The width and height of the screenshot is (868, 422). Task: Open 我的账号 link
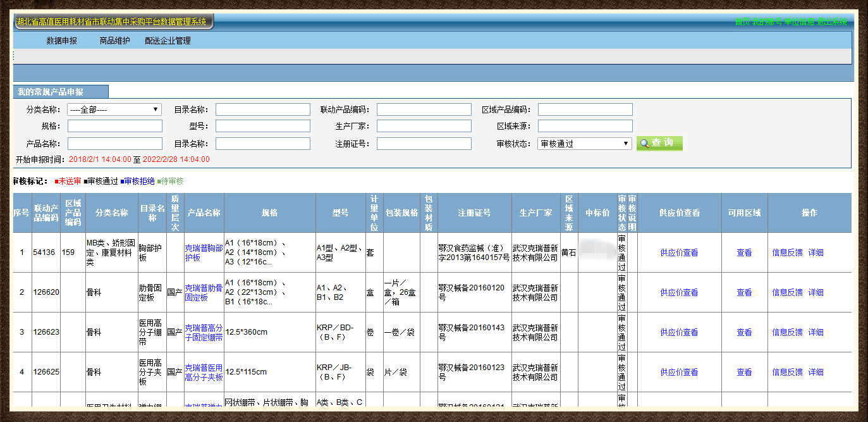click(766, 22)
